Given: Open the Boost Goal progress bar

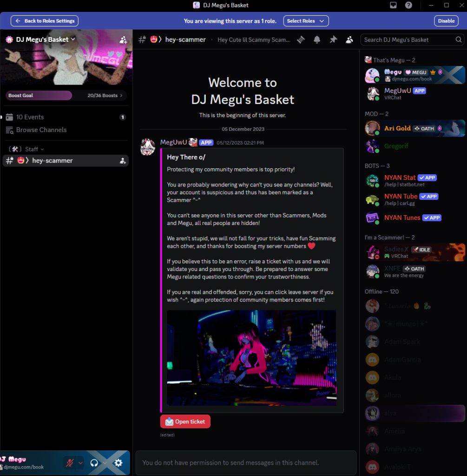Looking at the screenshot, I should [66, 95].
